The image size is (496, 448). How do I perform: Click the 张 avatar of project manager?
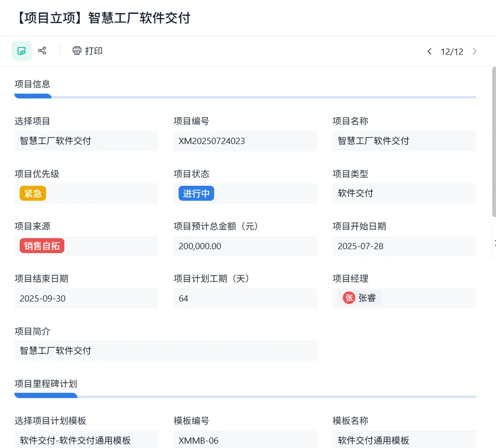349,298
